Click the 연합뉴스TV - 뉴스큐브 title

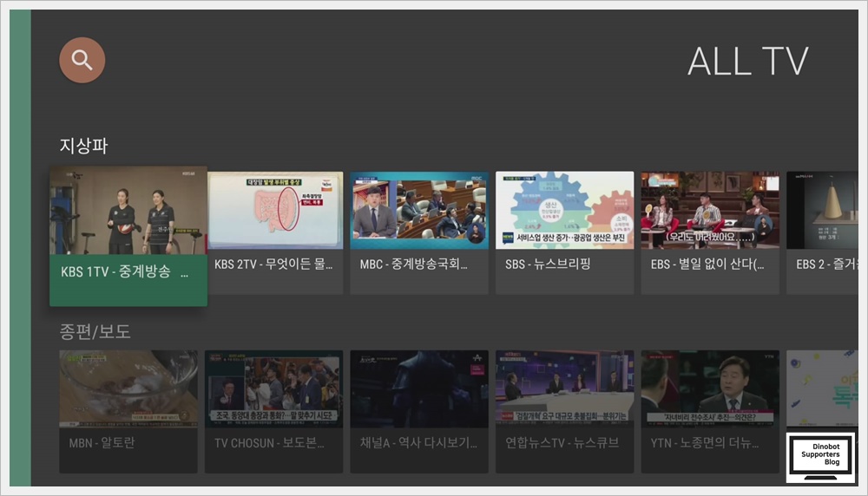coord(562,443)
